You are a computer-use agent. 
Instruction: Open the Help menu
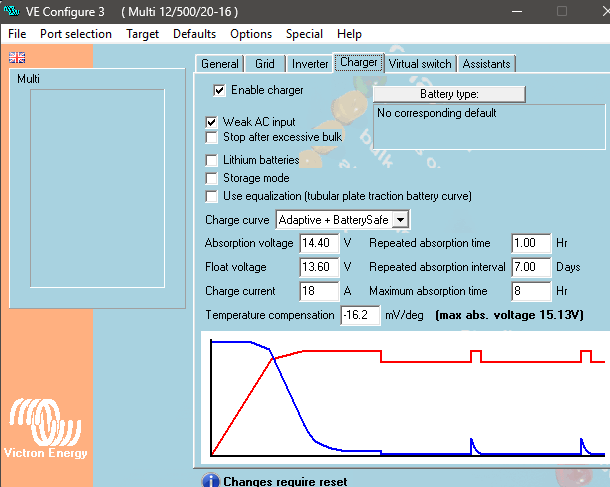point(349,34)
